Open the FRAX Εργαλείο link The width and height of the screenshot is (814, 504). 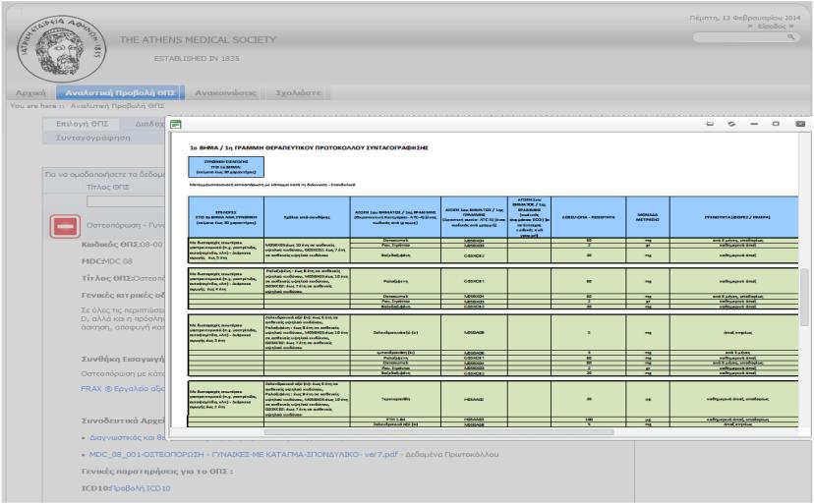pyautogui.click(x=123, y=388)
